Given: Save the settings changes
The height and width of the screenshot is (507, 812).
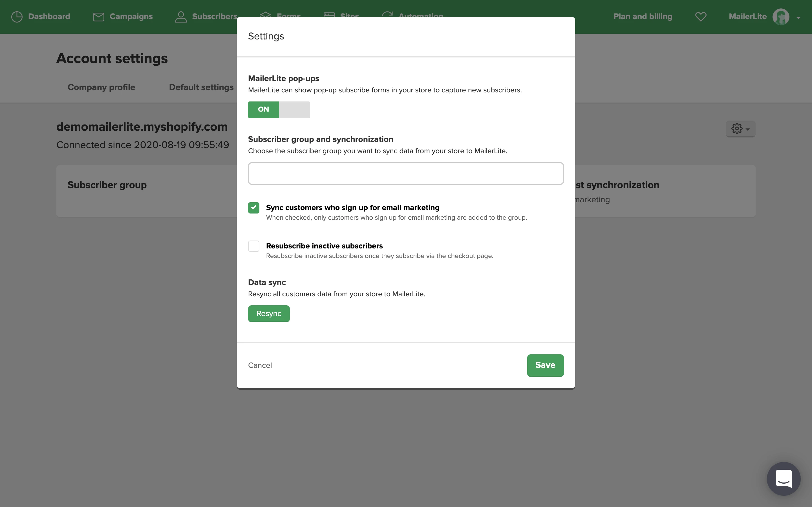Looking at the screenshot, I should [x=545, y=365].
